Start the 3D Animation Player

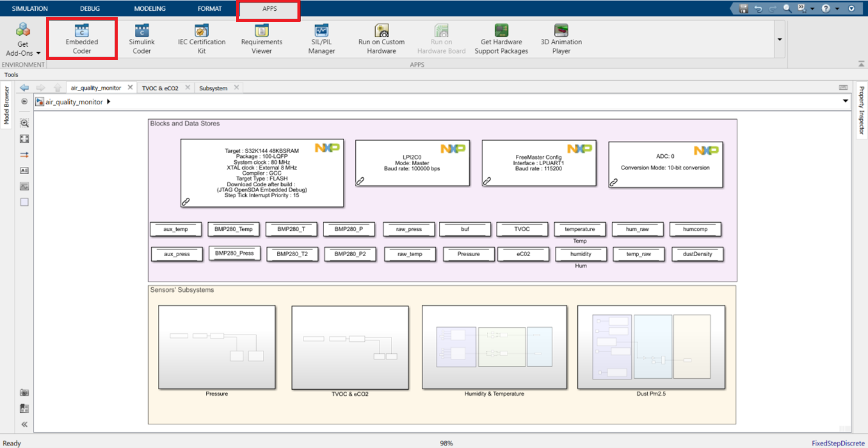click(x=561, y=38)
